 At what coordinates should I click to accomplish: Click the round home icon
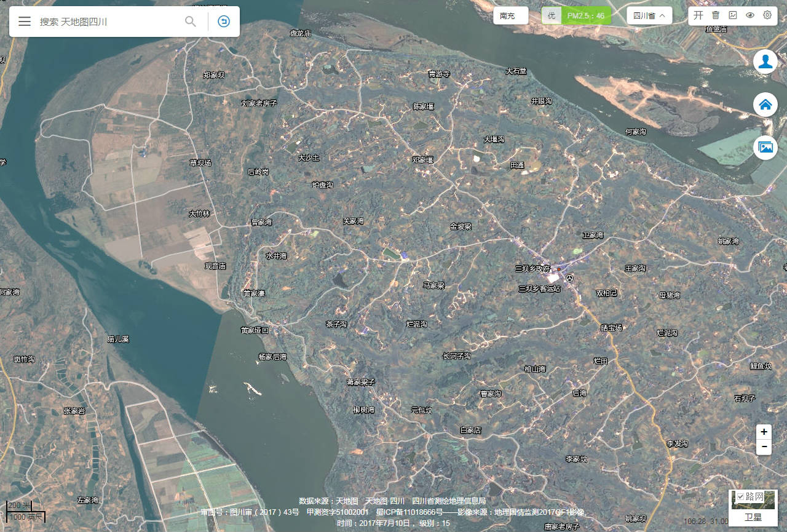(765, 105)
